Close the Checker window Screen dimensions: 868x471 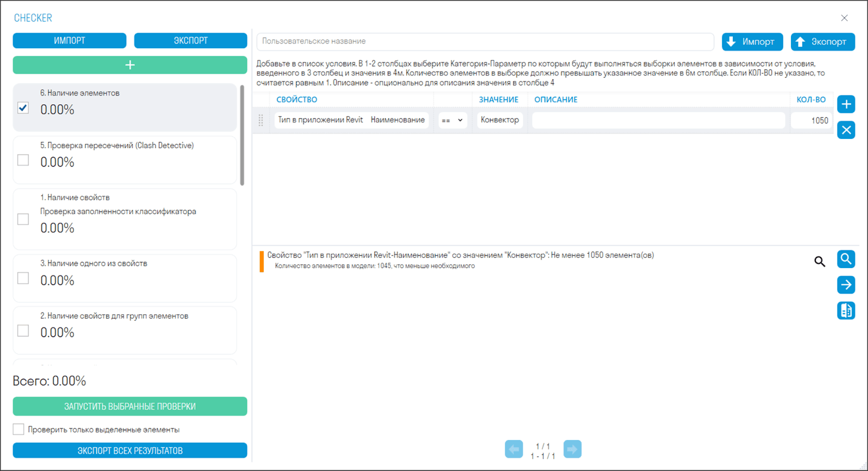[x=844, y=18]
